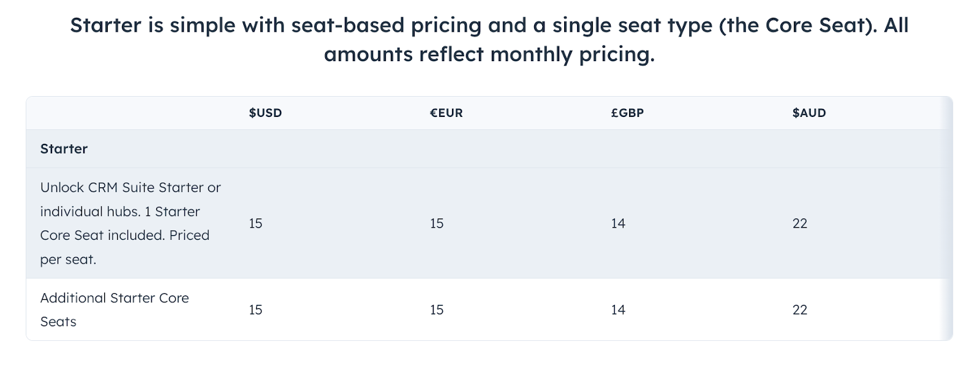Viewport: 980px width, 366px height.
Task: Click AUD price 22 for Additional Core Seats
Action: tap(800, 310)
